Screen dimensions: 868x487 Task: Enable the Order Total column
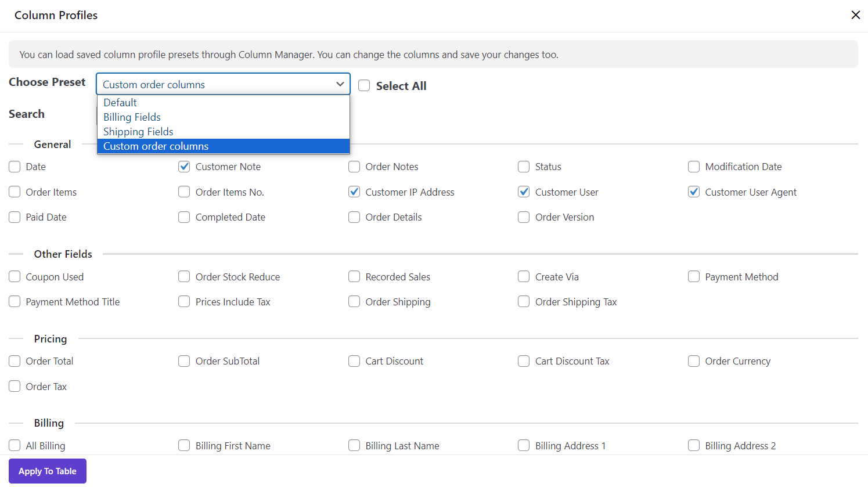(15, 361)
